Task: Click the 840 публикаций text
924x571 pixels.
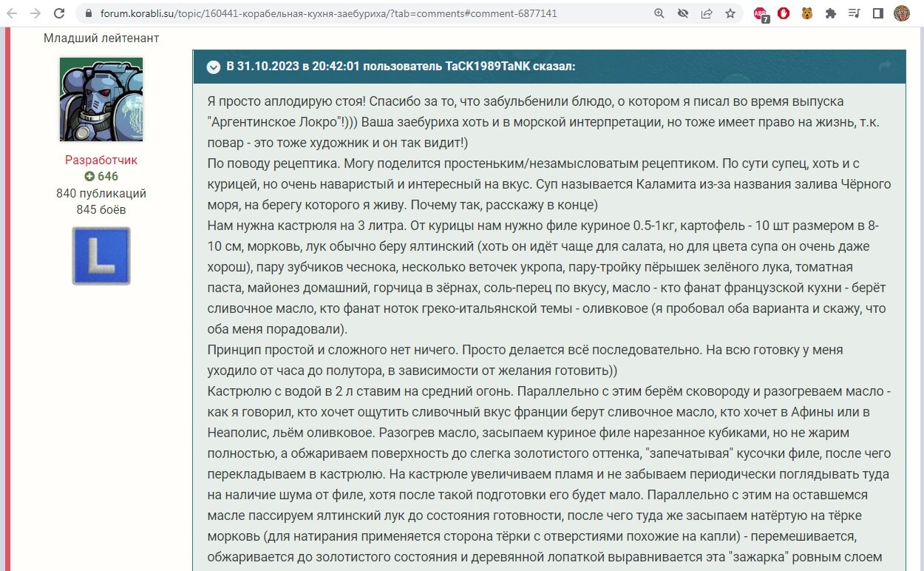Action: click(x=101, y=194)
